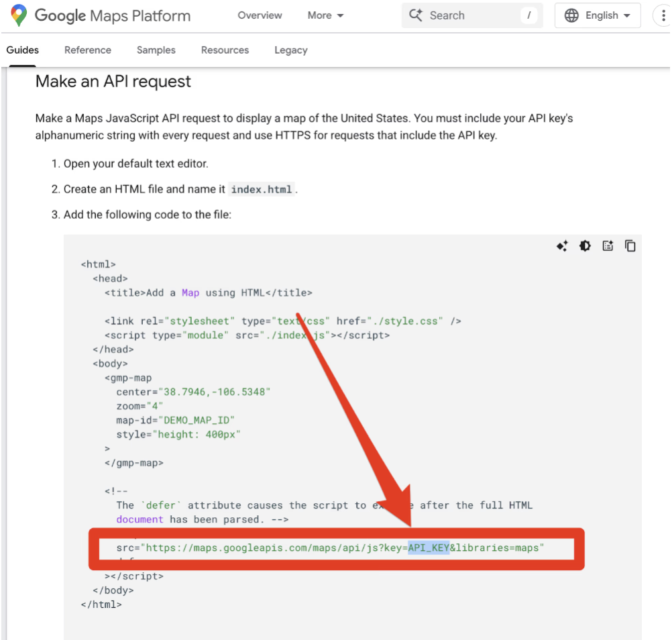Click the Google Maps pin logo

[x=19, y=15]
